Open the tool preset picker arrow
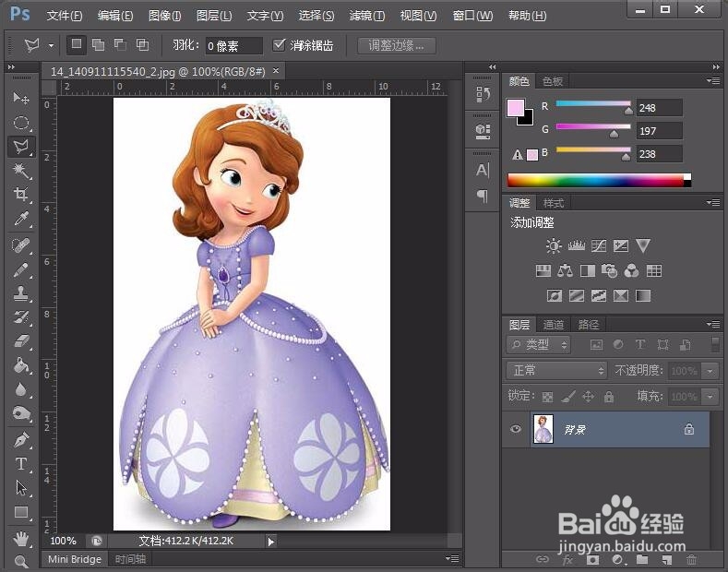 [51, 45]
